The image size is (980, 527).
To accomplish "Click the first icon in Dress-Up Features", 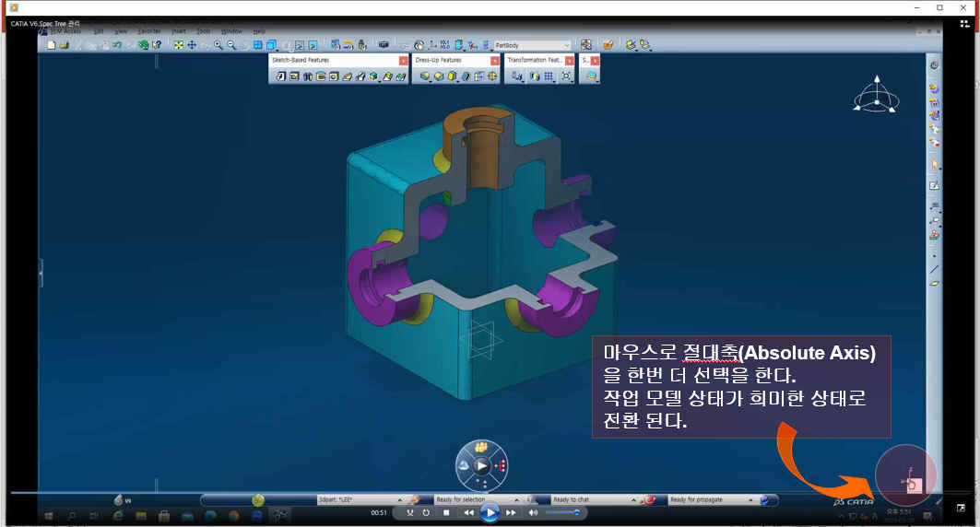I will (425, 77).
